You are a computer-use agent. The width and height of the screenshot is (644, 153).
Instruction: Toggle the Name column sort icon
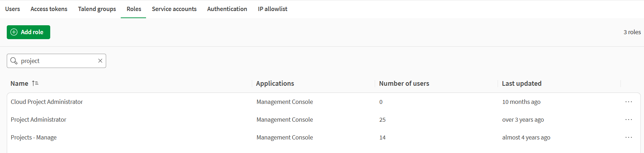click(x=35, y=83)
